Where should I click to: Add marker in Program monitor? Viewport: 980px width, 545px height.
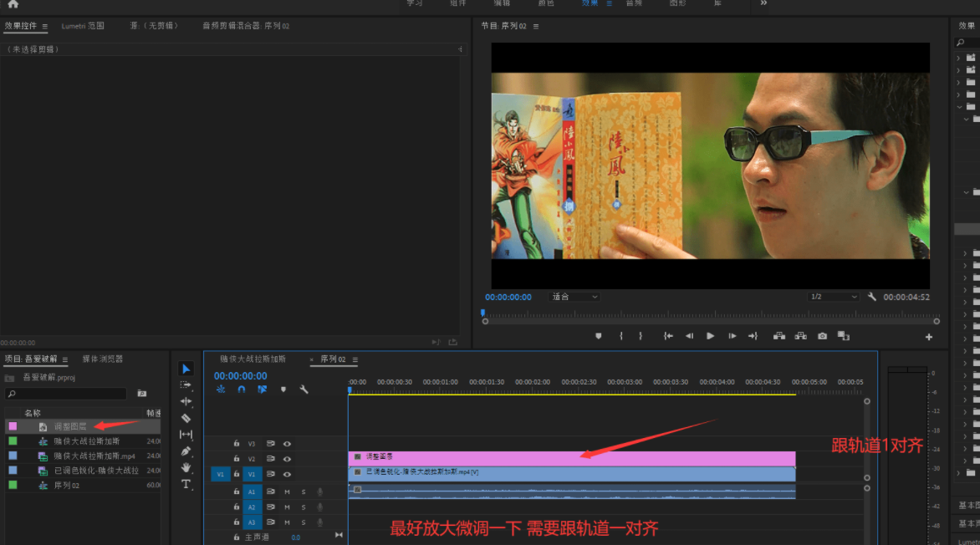[598, 336]
